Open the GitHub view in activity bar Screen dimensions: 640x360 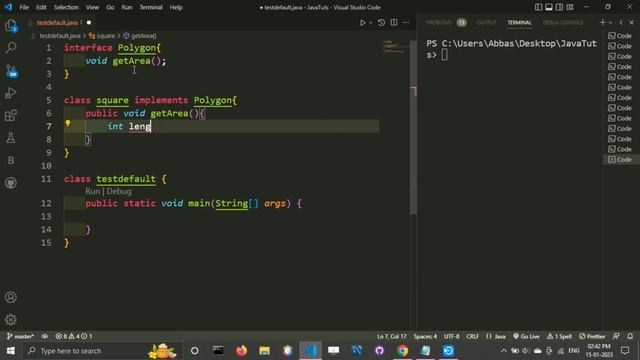(11, 182)
